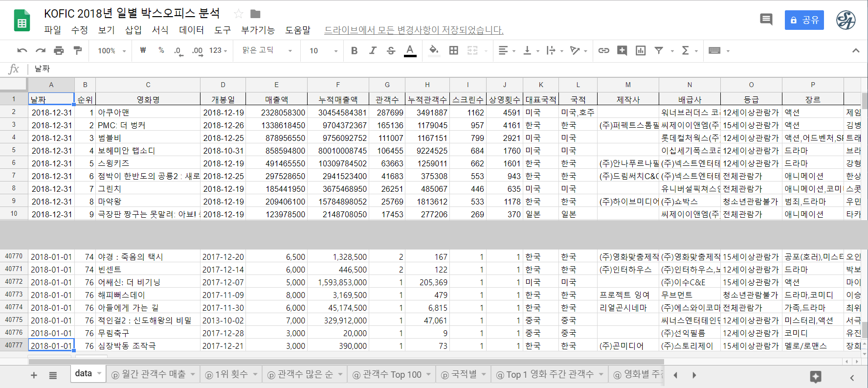Click the saved-to-Drive status link
Screen dimensions: 868x388
(x=414, y=30)
